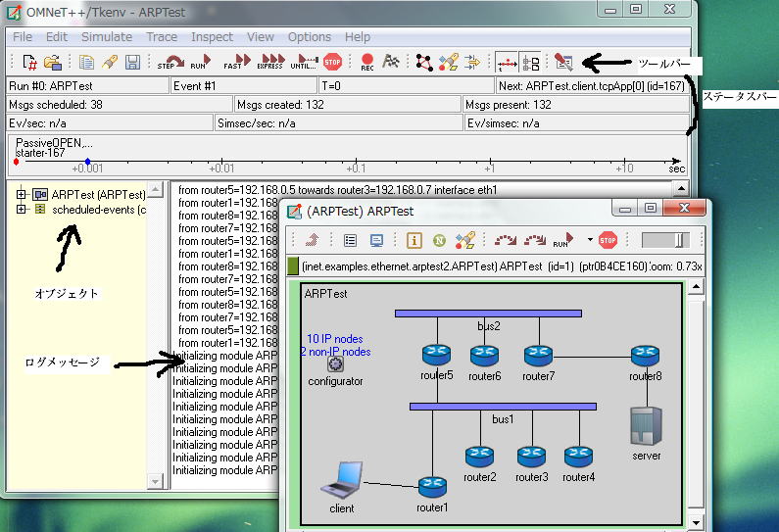Image resolution: width=779 pixels, height=532 pixels.
Task: Click the go to parent arrow icon
Action: [x=312, y=240]
